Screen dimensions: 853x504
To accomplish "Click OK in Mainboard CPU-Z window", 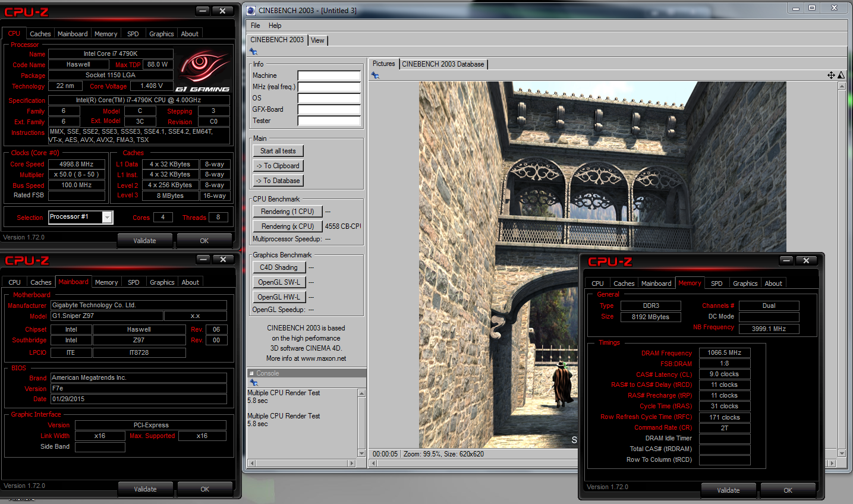I will [x=205, y=489].
